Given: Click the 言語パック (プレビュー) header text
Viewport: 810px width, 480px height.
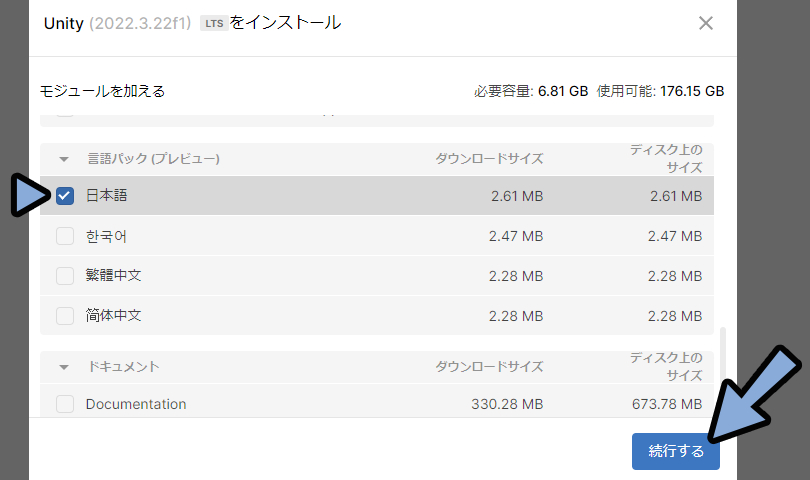Looking at the screenshot, I should (153, 159).
